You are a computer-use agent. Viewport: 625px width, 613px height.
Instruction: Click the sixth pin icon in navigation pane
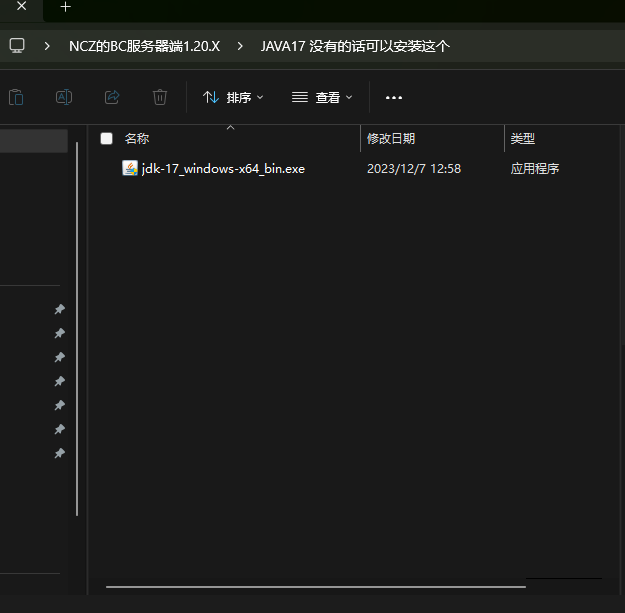60,429
